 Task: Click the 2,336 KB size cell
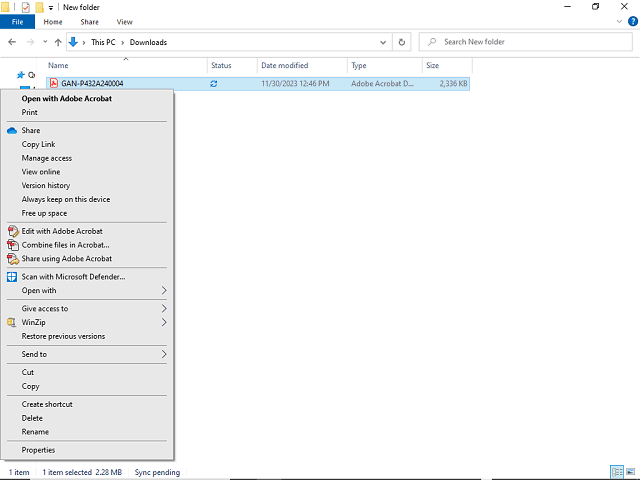click(453, 84)
